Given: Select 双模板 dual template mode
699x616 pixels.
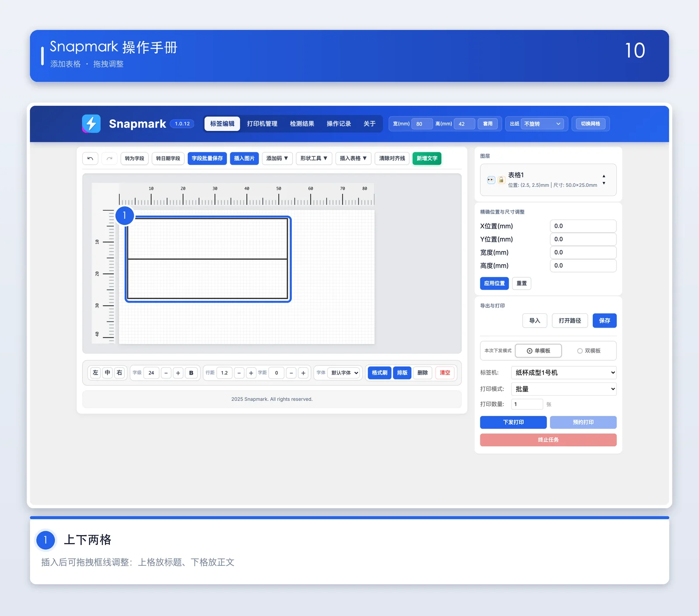Looking at the screenshot, I should [x=588, y=351].
